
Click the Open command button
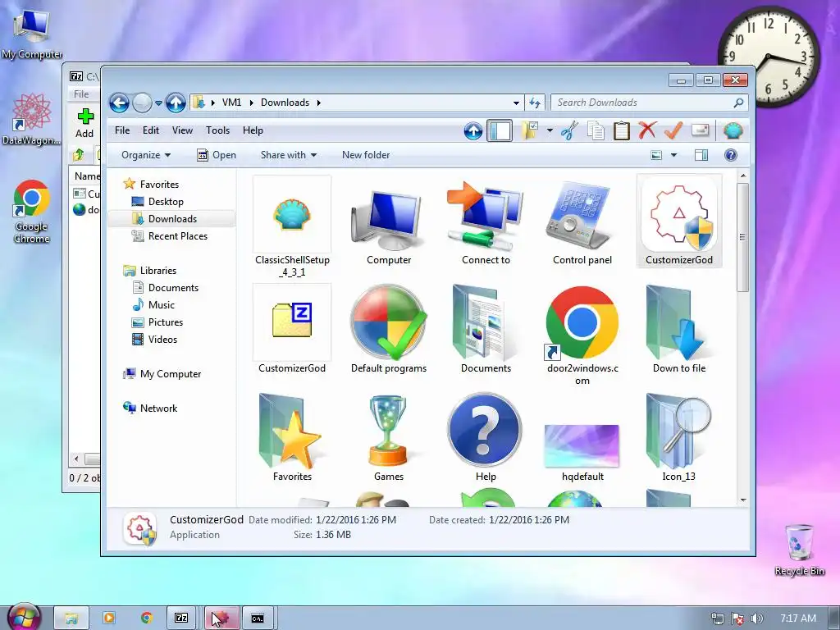(x=217, y=155)
